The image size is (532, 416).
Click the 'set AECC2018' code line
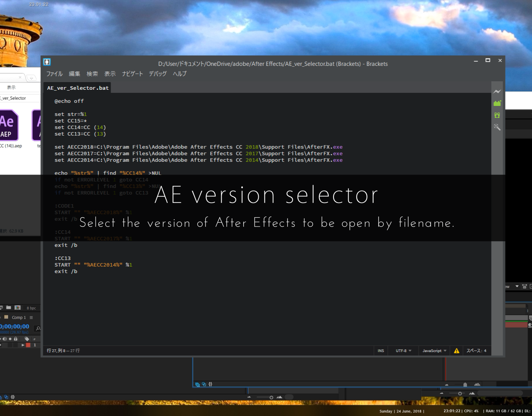tap(199, 147)
